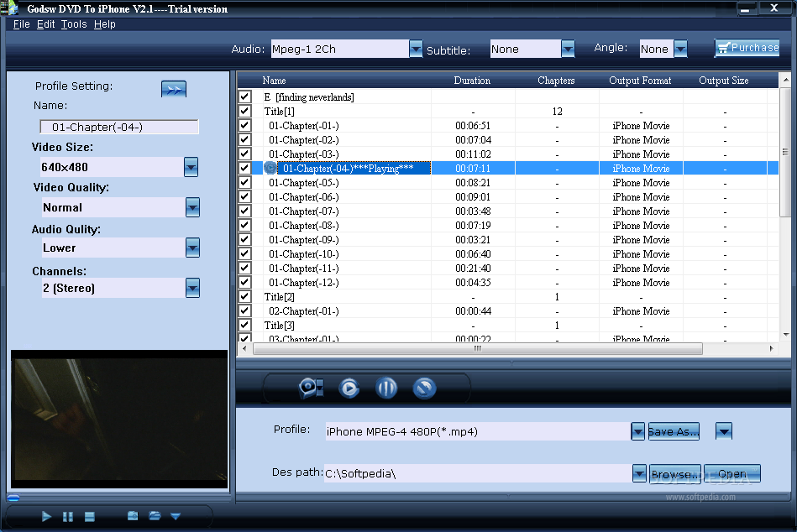Select the 01-Chapter(-12-) row
The width and height of the screenshot is (797, 532).
pos(508,282)
